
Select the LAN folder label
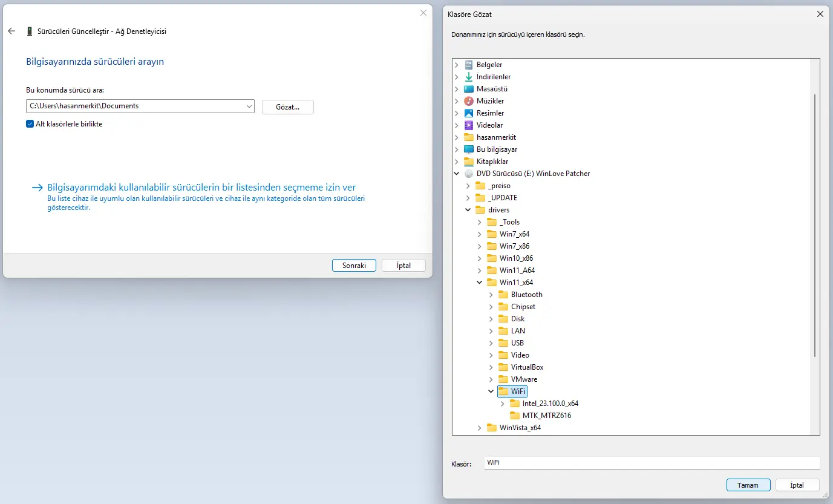(518, 331)
